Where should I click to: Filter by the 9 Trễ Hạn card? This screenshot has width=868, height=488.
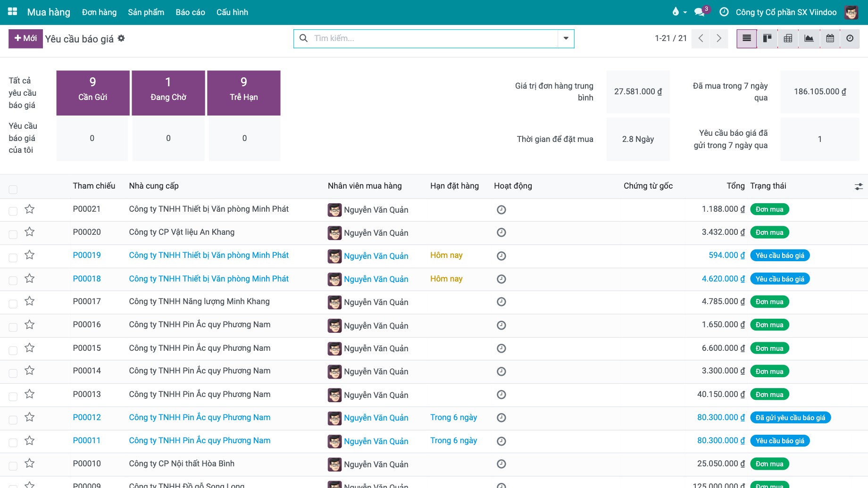click(244, 93)
